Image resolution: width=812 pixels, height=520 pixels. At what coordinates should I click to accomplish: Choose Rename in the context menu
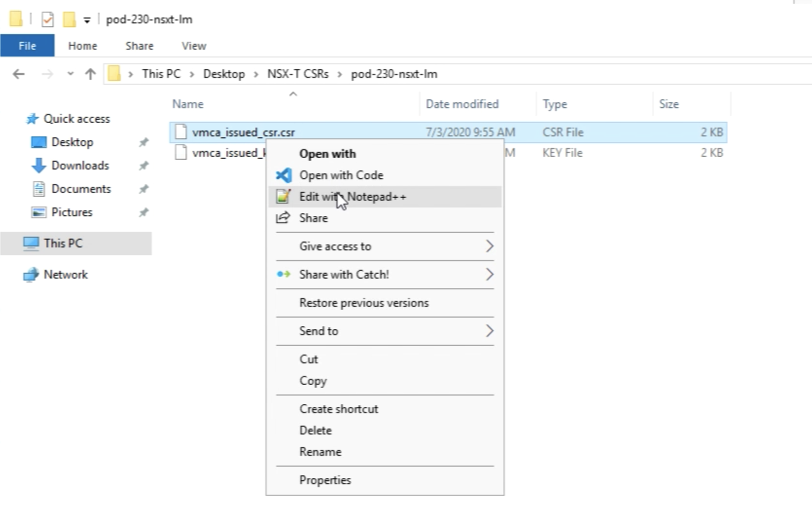click(320, 451)
